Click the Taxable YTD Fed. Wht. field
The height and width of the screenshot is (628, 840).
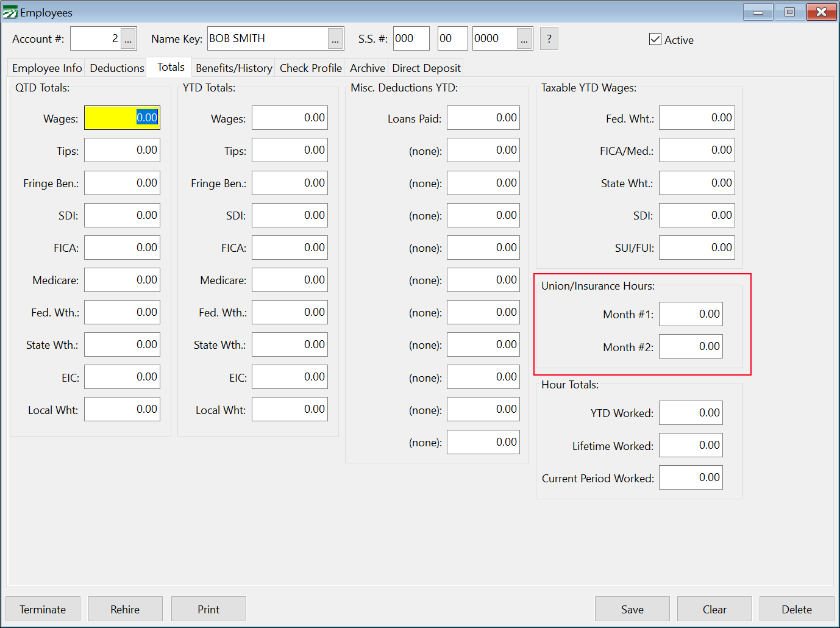(697, 118)
